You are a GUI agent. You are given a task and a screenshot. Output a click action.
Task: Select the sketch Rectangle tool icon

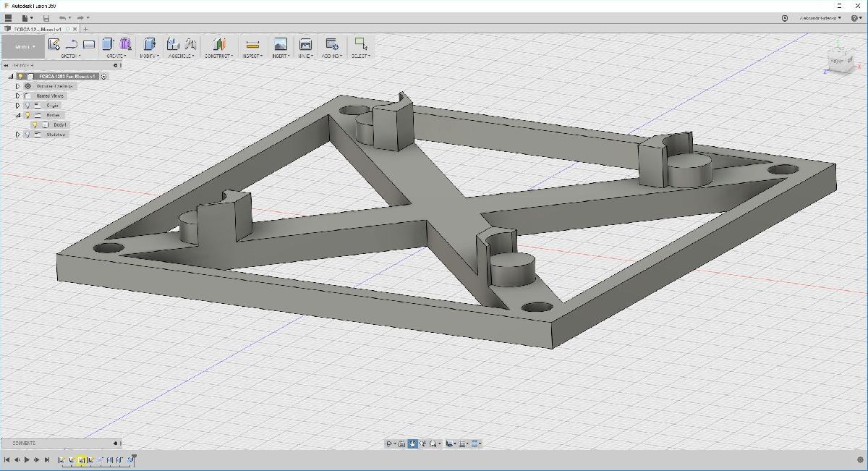click(x=89, y=45)
